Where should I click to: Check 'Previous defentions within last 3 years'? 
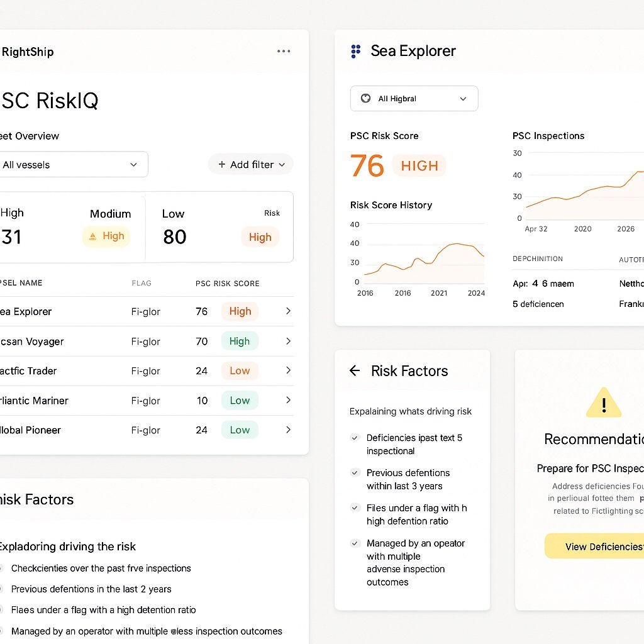(x=356, y=473)
